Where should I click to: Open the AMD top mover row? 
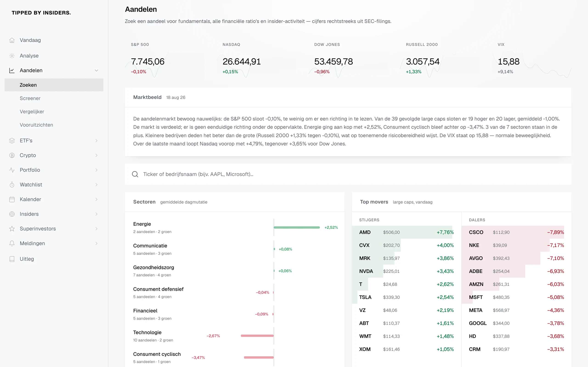(407, 232)
